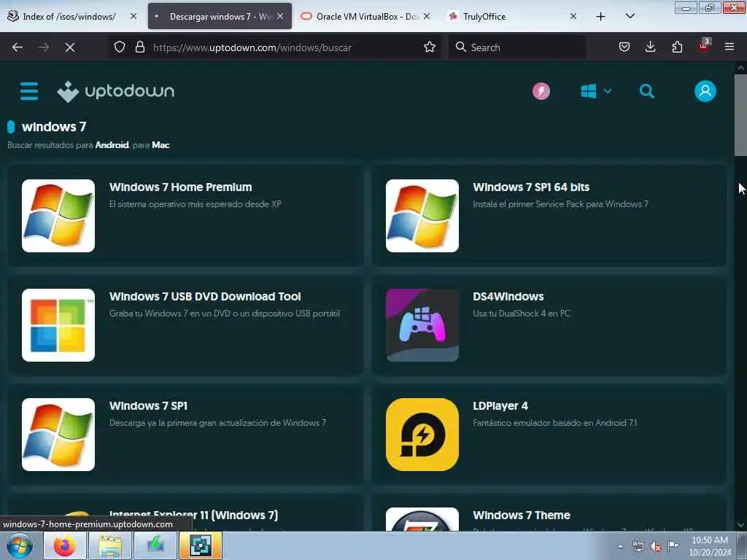Open the green arrow taskbar application
Screen dimensions: 747x560
pyautogui.click(x=155, y=545)
